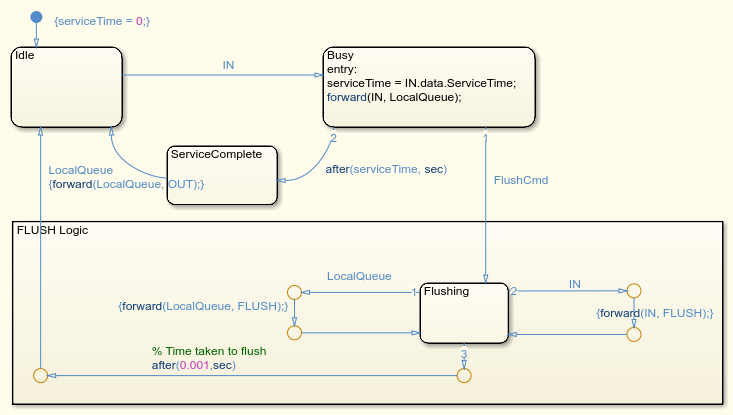Click the after(serviceTime, sec) transition label
Image resolution: width=733 pixels, height=415 pixels.
point(386,169)
